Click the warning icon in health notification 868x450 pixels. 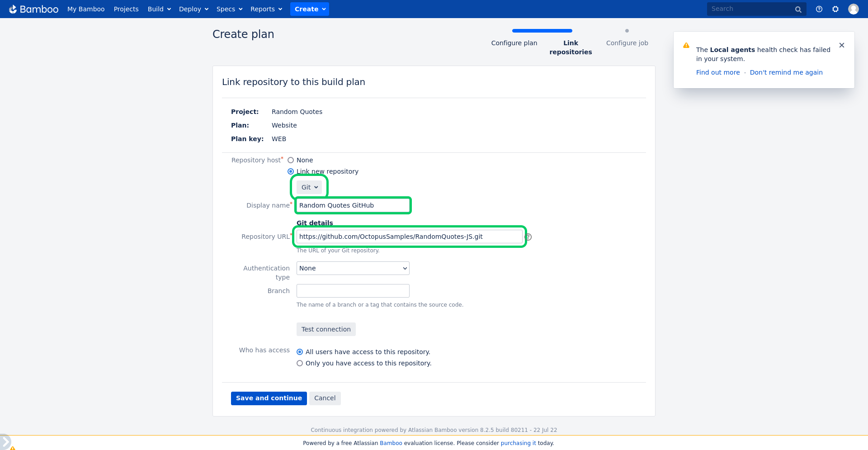[x=686, y=45]
